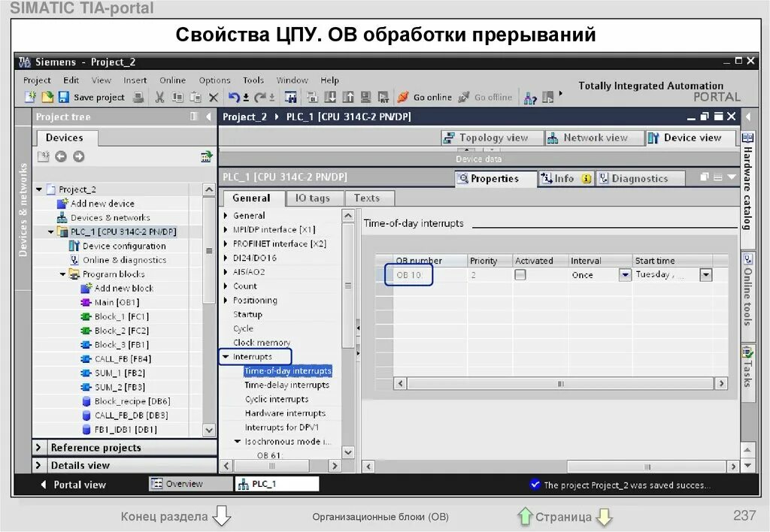Select CALL_FB_DB [DB3] in project tree
Screen dimensions: 770x532
click(131, 416)
